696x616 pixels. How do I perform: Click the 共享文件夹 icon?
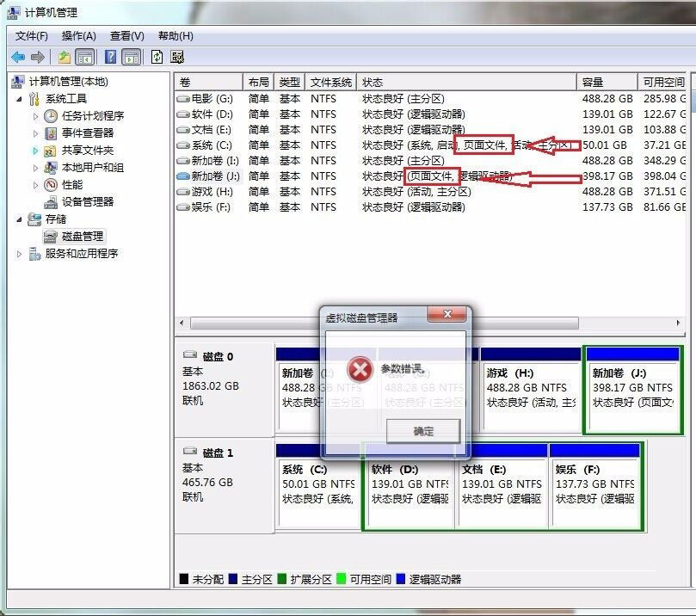(50, 151)
